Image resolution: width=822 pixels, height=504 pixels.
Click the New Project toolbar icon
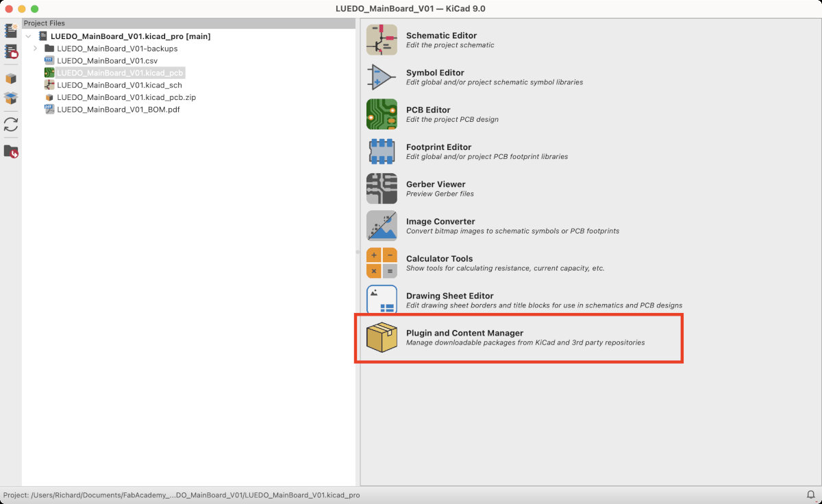[11, 30]
